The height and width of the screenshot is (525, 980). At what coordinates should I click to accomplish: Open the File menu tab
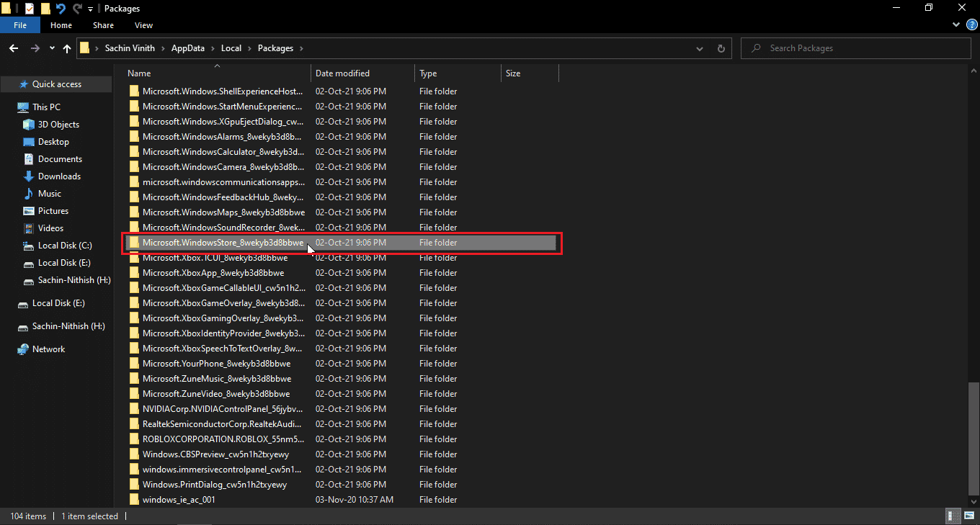pos(19,25)
